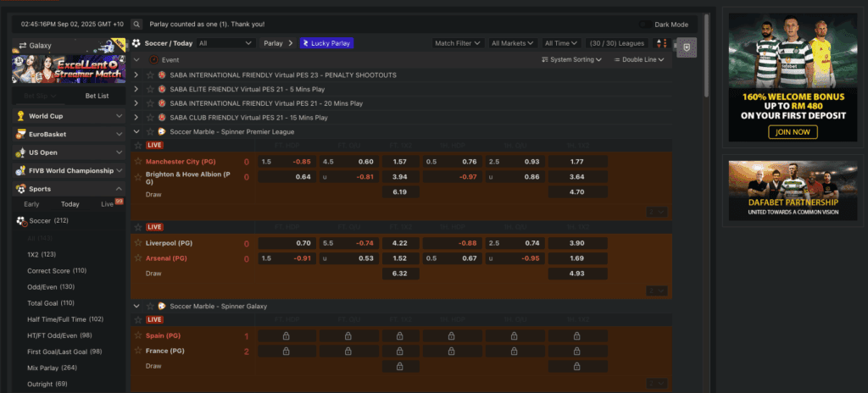Favorite the Soccer Marble Spinner Galaxy league
Screen dimensions: 868x393
point(150,306)
